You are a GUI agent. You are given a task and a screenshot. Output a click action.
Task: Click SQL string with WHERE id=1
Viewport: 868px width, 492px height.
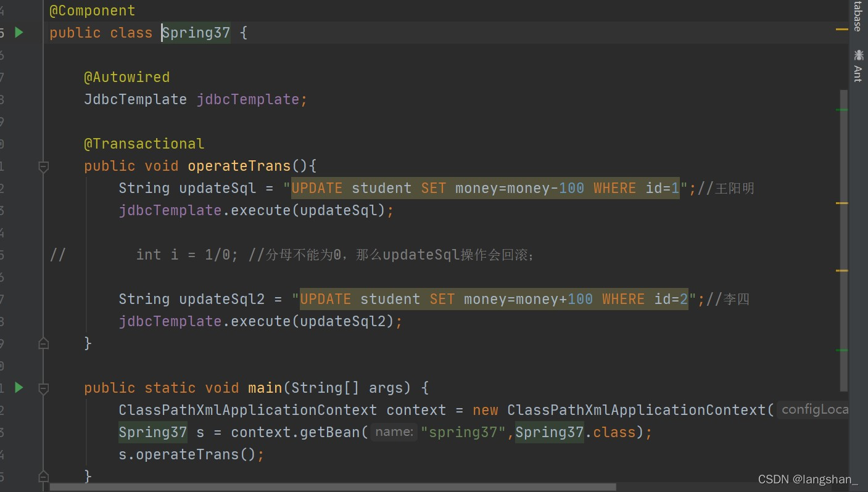(x=486, y=188)
